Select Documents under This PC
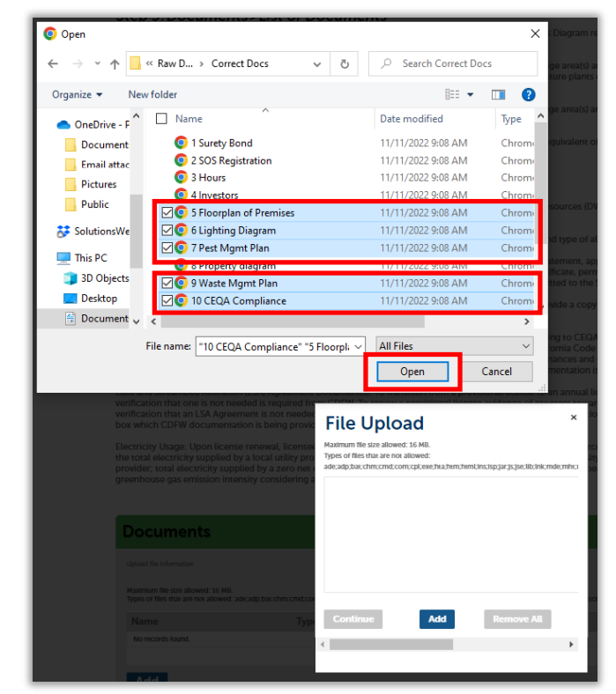 click(x=97, y=318)
